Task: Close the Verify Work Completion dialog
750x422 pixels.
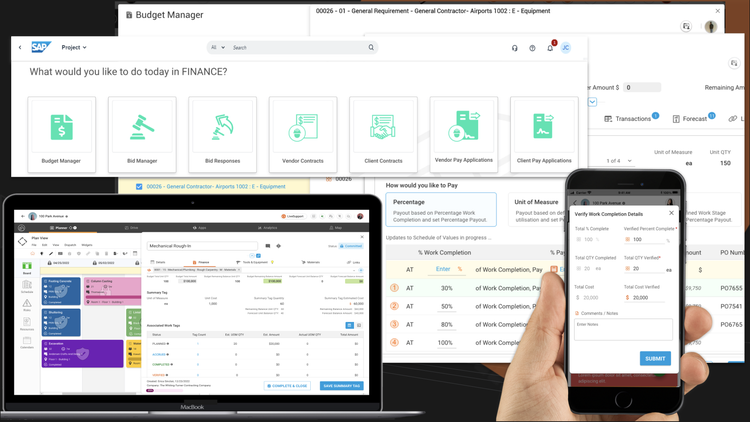Action: pyautogui.click(x=671, y=213)
